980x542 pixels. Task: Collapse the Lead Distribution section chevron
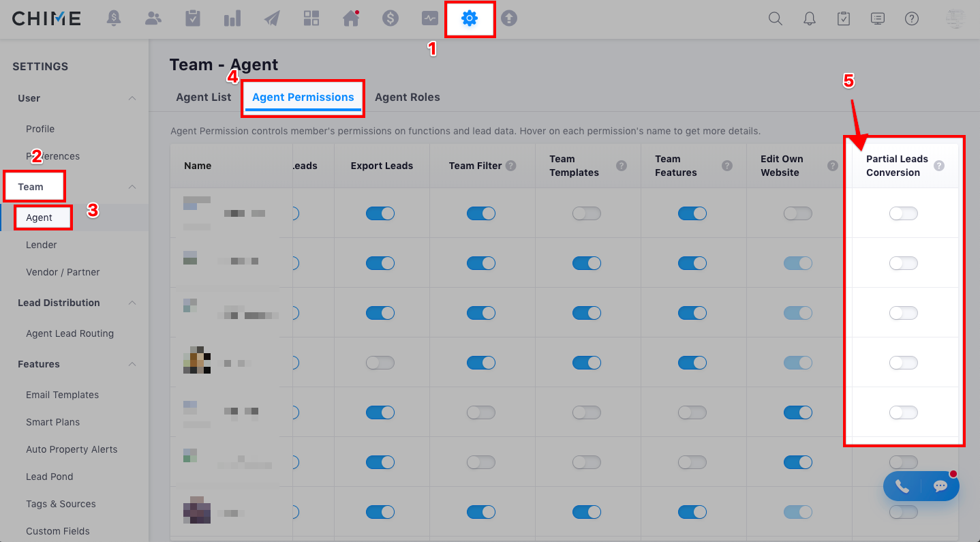132,303
